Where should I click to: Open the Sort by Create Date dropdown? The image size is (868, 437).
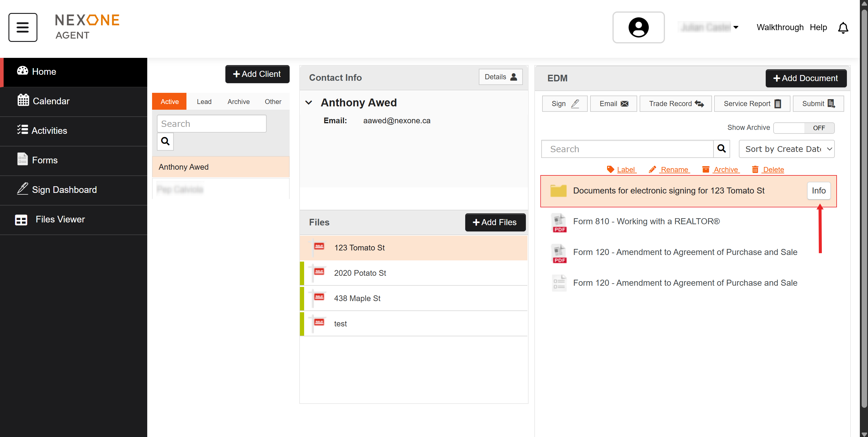787,149
